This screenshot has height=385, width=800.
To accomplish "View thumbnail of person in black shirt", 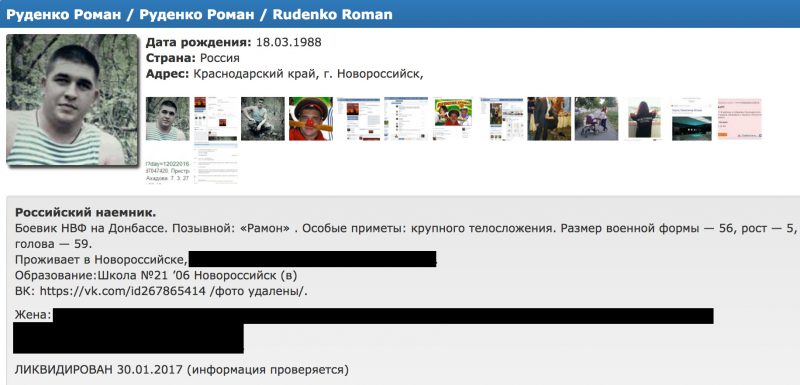I will [x=644, y=119].
